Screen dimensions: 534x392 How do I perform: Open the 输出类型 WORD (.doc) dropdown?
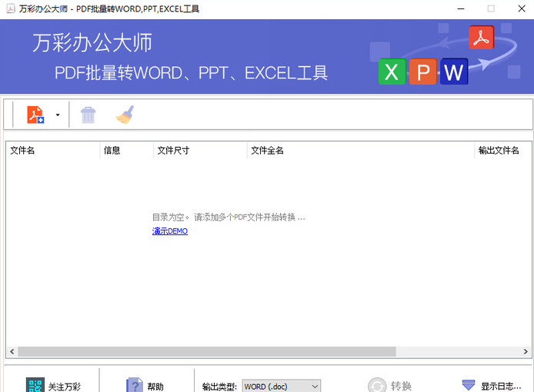(282, 386)
